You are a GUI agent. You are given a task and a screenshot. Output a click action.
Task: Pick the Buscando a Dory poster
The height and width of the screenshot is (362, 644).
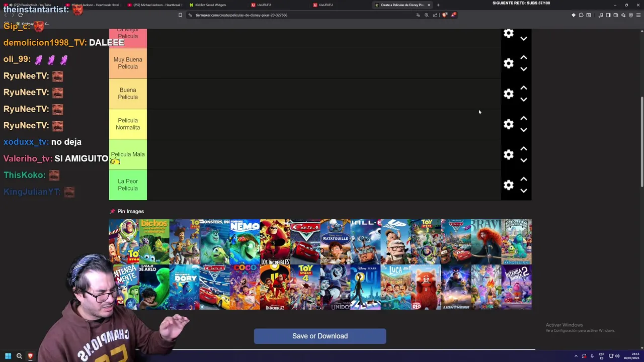click(185, 287)
